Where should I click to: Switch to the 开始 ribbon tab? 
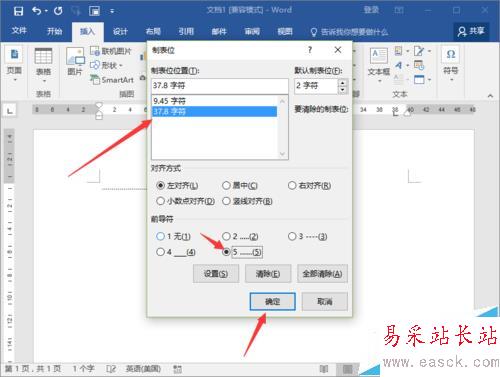click(x=54, y=31)
